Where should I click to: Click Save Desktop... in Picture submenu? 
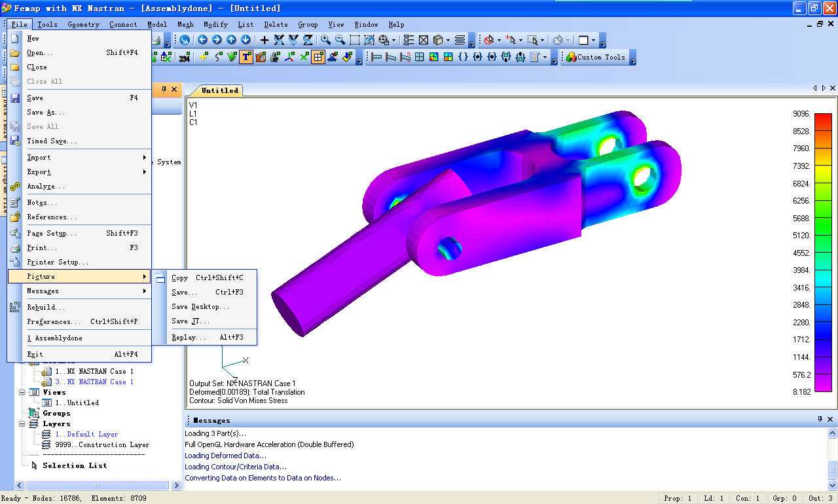click(204, 306)
